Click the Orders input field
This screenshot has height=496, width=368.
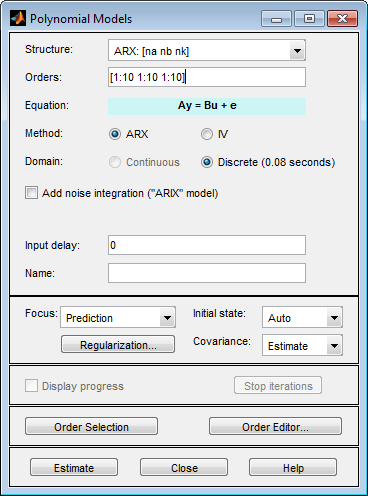207,77
